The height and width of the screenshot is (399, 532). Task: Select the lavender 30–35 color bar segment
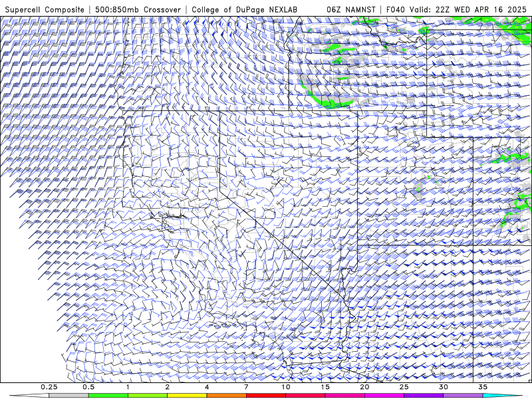click(x=463, y=396)
